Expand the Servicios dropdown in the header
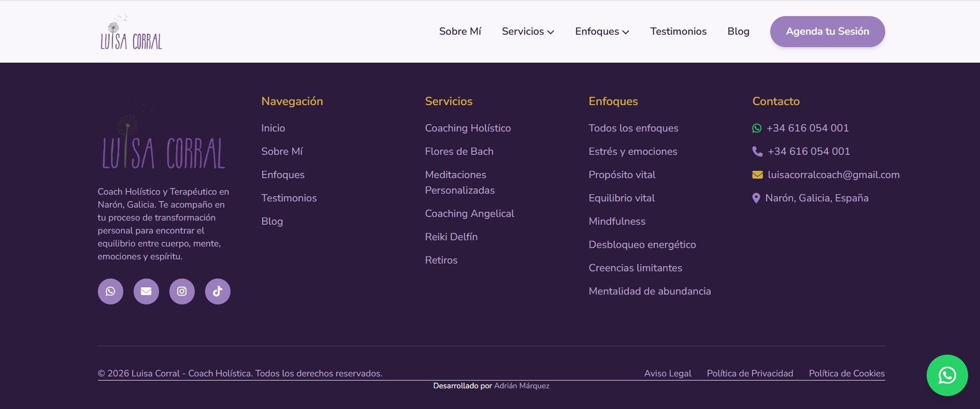The width and height of the screenshot is (980, 409). pyautogui.click(x=528, y=32)
